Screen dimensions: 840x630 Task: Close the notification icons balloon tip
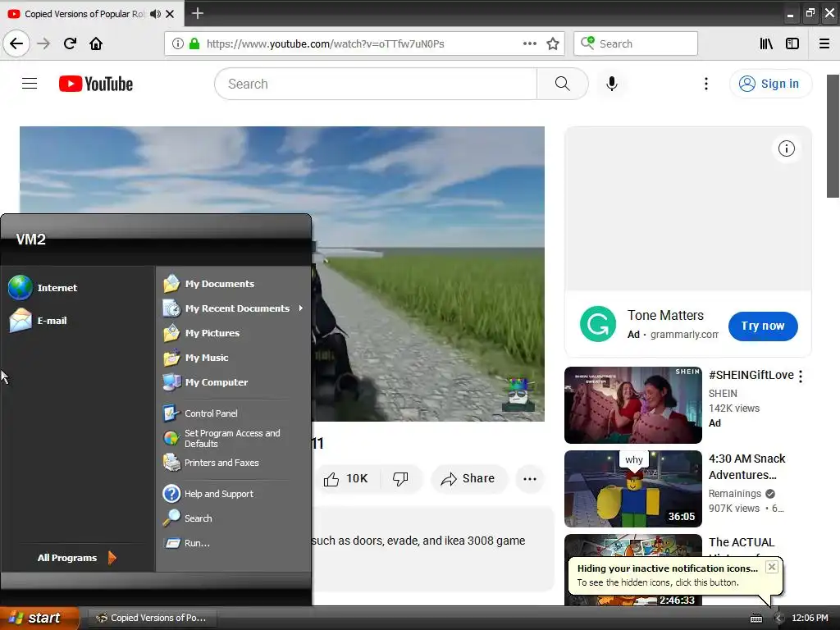point(771,567)
